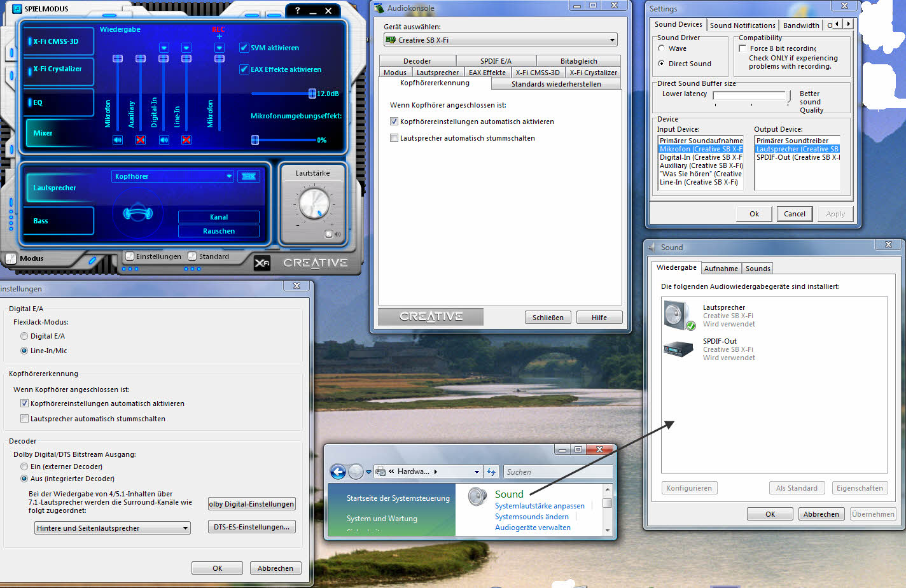Screen dimensions: 906x588
Task: Click Schließen in Audiokonsole
Action: point(548,318)
